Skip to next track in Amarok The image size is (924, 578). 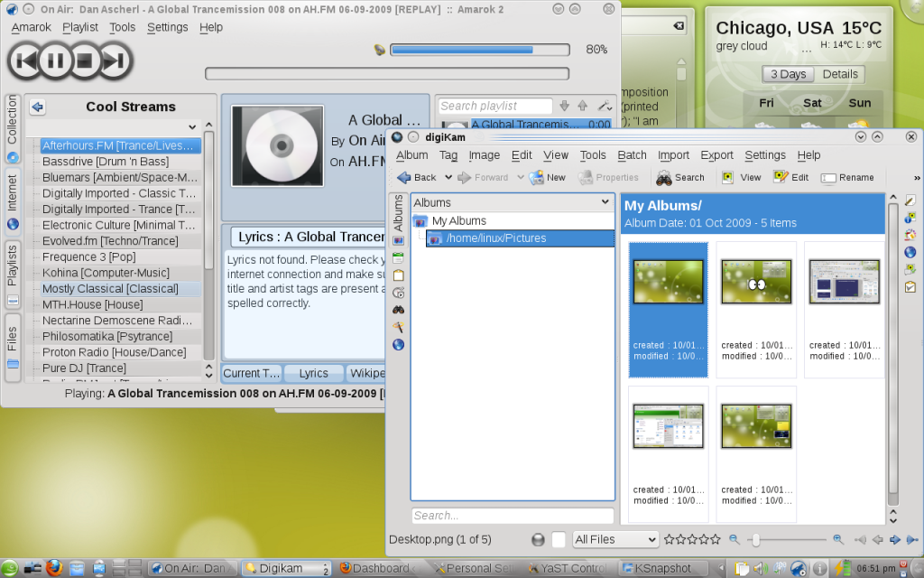click(x=115, y=61)
